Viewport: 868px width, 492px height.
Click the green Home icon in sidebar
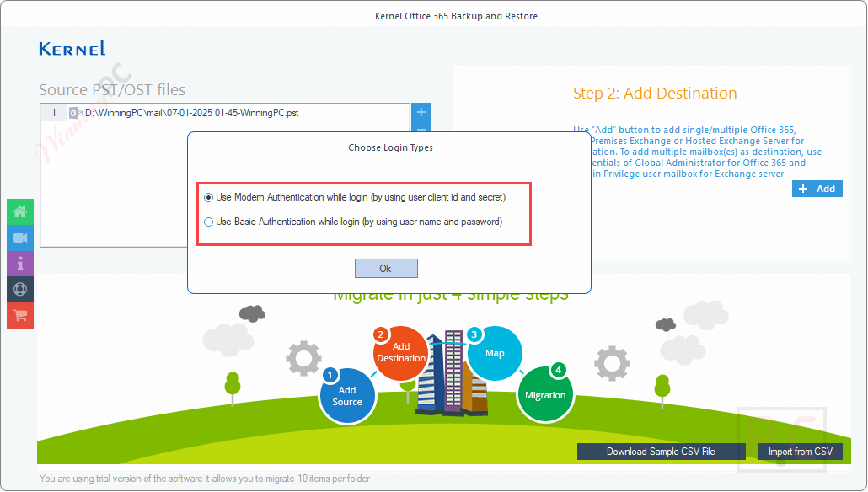pyautogui.click(x=19, y=211)
